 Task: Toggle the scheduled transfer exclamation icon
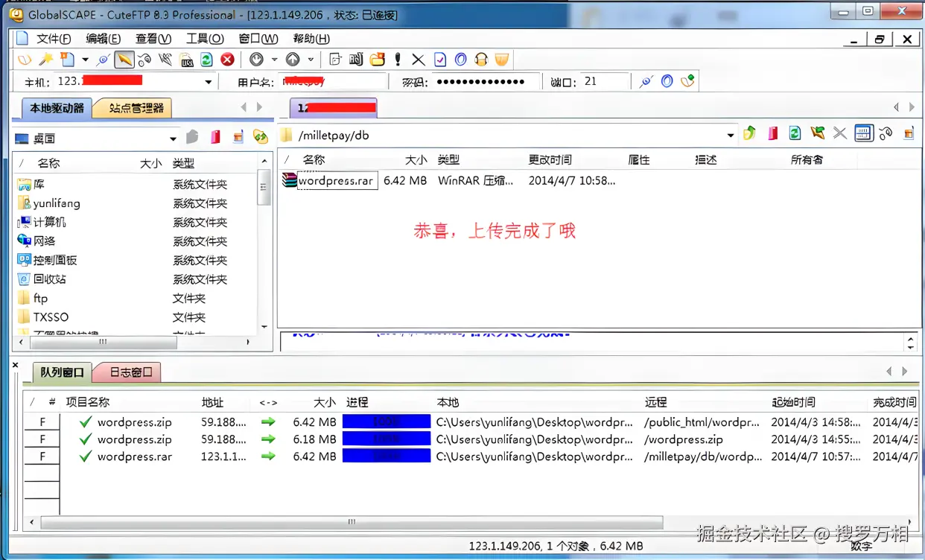point(398,60)
